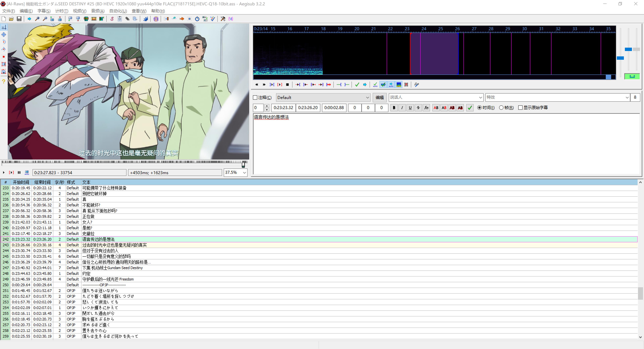This screenshot has height=349, width=644.
Task: Click the video seek bar handle
Action: coord(243,165)
